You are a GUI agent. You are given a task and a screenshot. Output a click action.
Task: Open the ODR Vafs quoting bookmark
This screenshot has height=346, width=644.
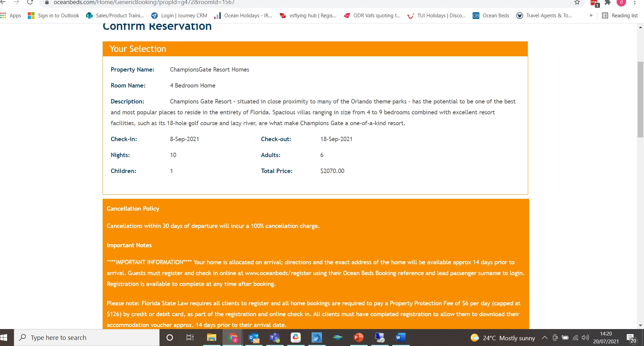pyautogui.click(x=372, y=16)
